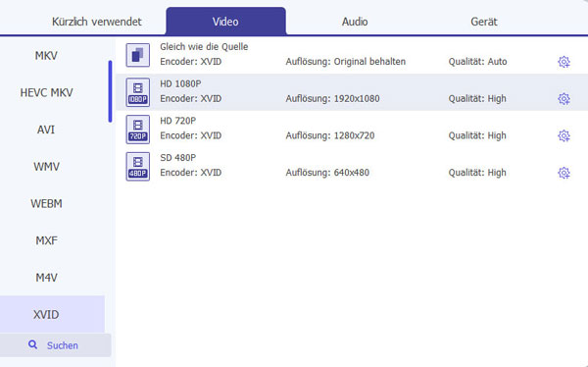Image resolution: width=588 pixels, height=367 pixels.
Task: Click the format list scrollbar thumb
Action: (x=110, y=91)
